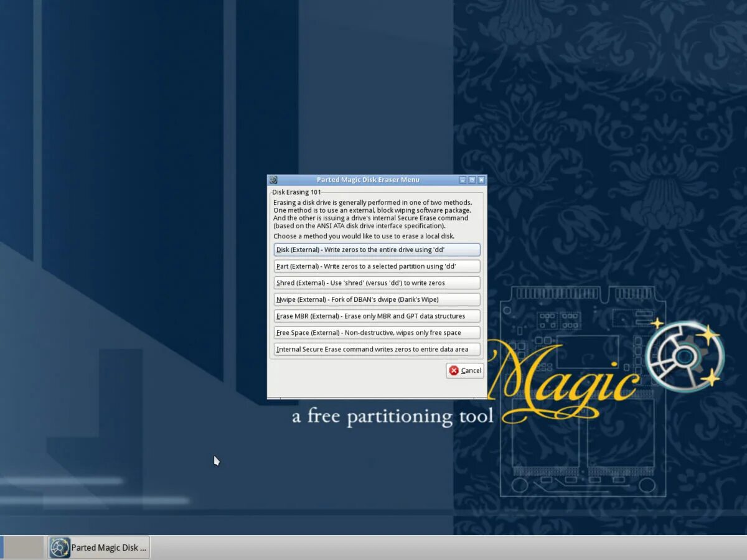Minimize the Disk Eraser Menu window

pos(463,180)
